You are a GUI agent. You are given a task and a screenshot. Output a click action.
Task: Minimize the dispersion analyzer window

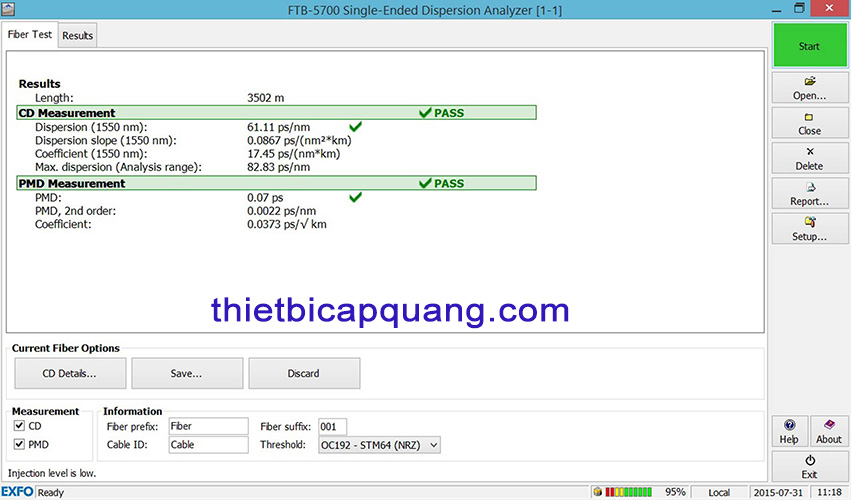pos(777,10)
